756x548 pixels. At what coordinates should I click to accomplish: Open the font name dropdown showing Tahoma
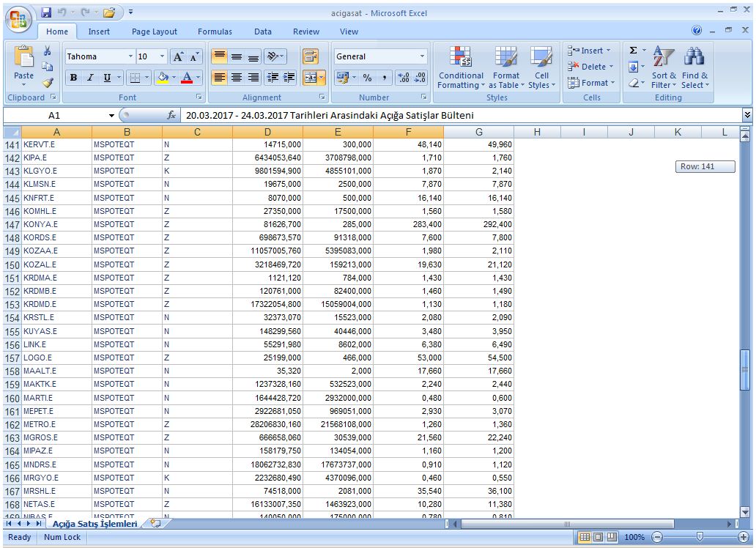pos(130,56)
